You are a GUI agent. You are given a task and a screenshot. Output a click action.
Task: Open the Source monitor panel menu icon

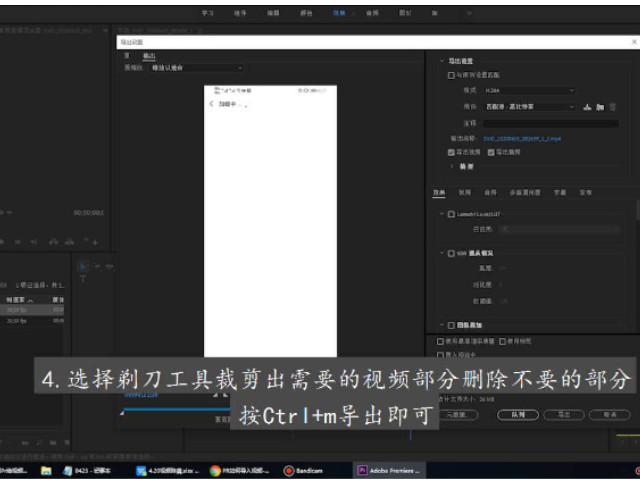point(105,30)
